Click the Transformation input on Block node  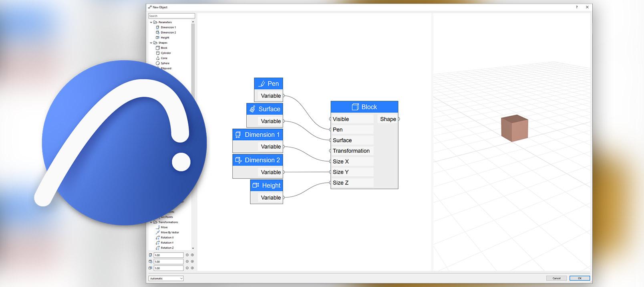[x=352, y=151]
